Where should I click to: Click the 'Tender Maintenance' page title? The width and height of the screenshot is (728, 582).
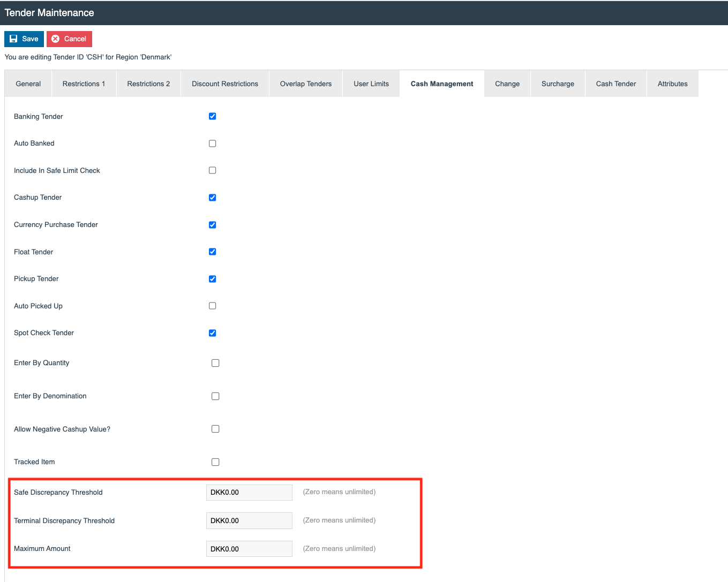49,13
